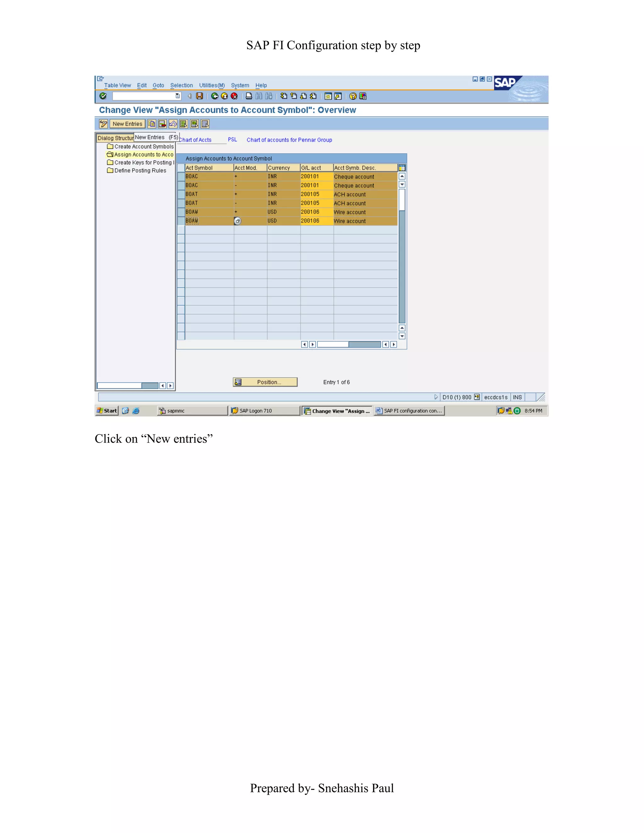Open the Selection menu

point(182,86)
